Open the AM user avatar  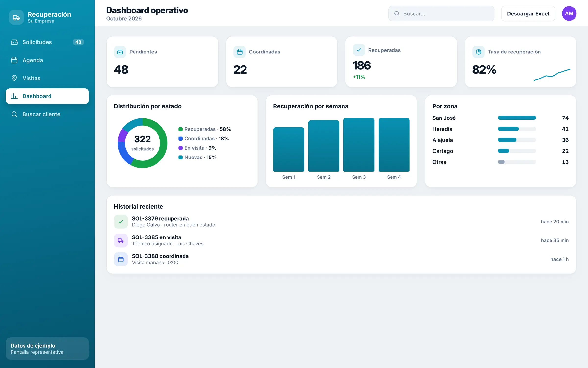tap(569, 13)
